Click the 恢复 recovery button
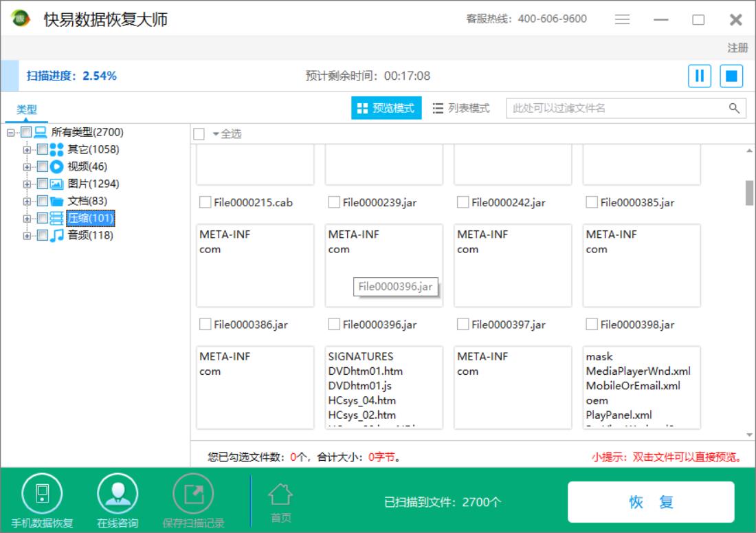This screenshot has width=756, height=533. [x=650, y=501]
